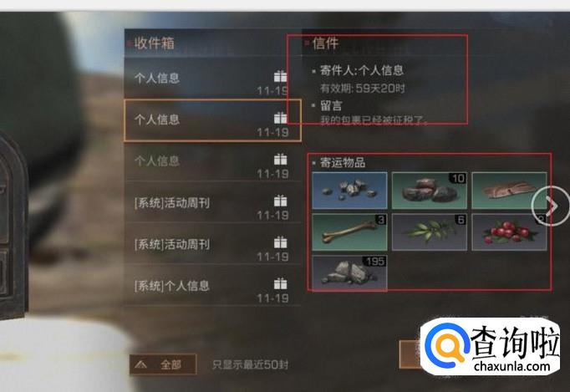Click the orange button at bottom right
Viewport: 570px width, 392px height.
point(410,354)
